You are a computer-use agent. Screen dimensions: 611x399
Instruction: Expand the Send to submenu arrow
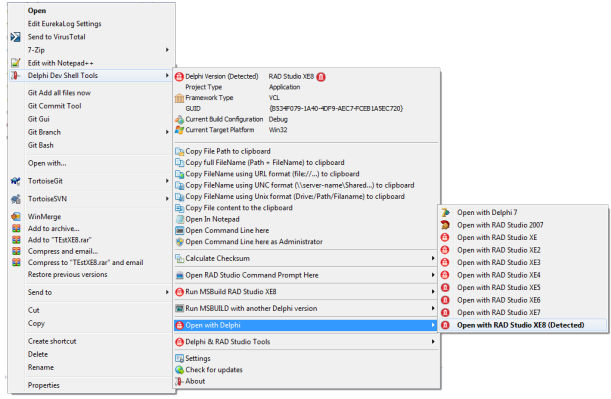coord(167,292)
